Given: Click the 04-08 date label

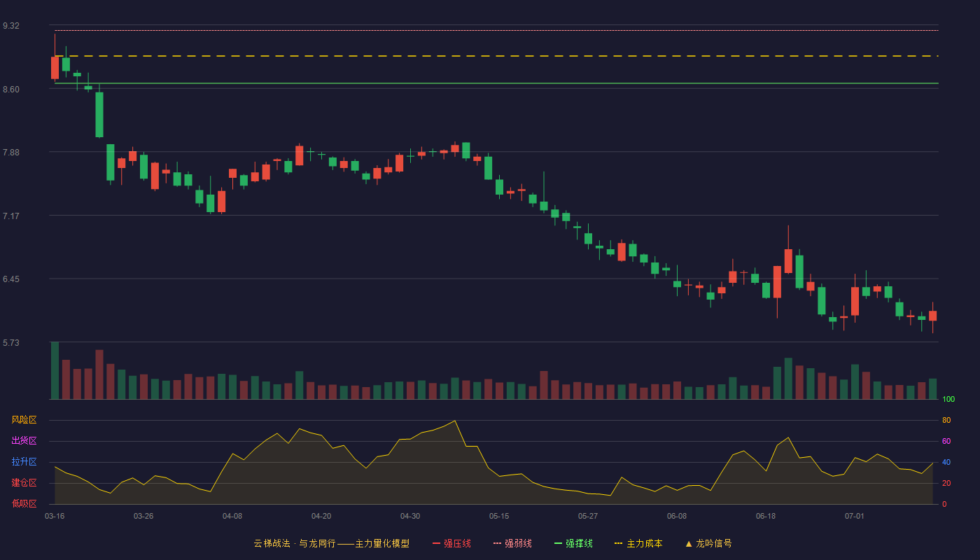Looking at the screenshot, I should click(x=232, y=516).
